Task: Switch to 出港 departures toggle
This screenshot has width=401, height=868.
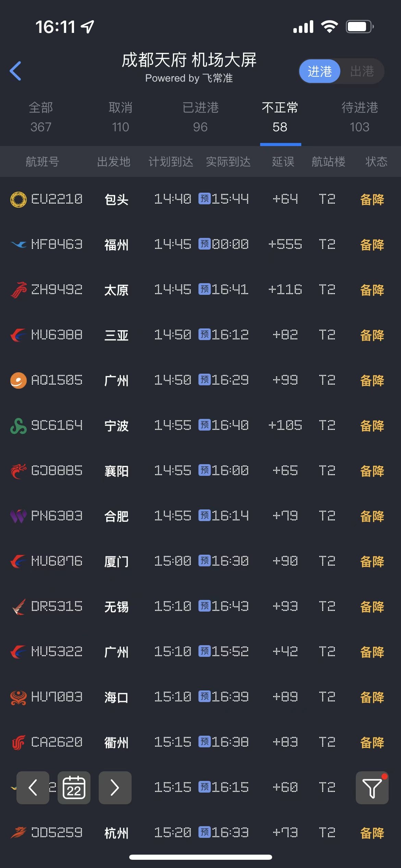Action: tap(362, 71)
